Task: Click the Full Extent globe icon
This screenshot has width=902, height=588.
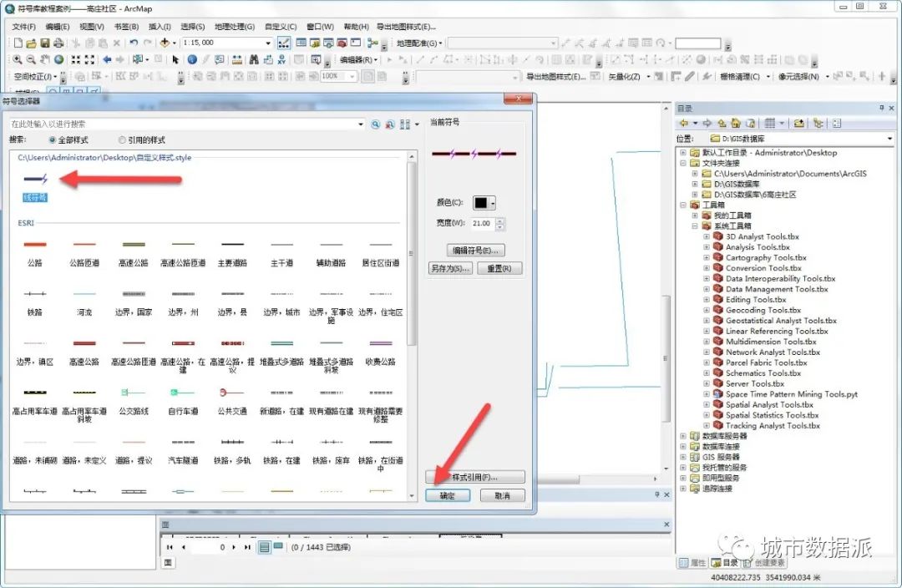Action: [x=58, y=59]
